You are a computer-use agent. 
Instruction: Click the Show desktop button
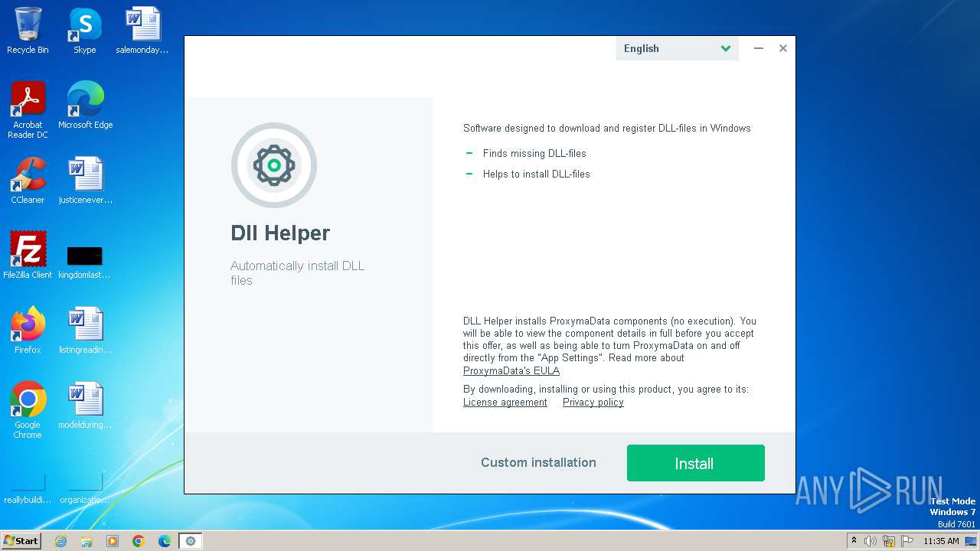pyautogui.click(x=971, y=541)
